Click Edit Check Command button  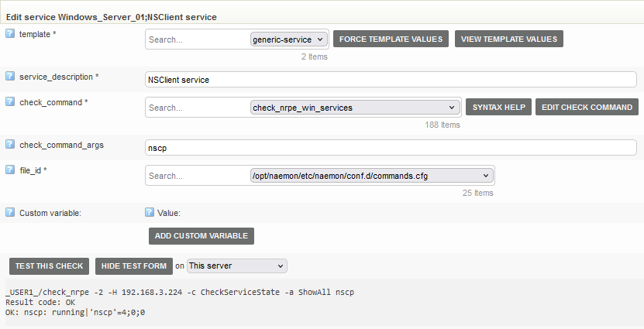coord(587,108)
